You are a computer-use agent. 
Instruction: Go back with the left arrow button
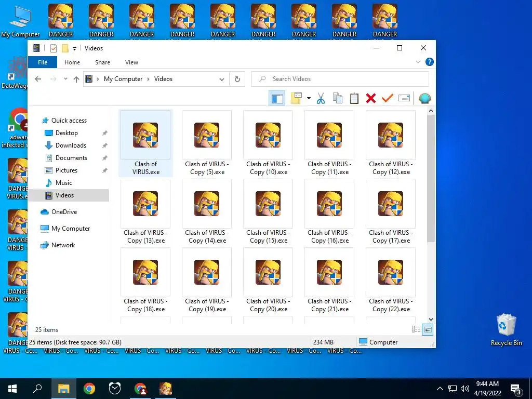38,79
